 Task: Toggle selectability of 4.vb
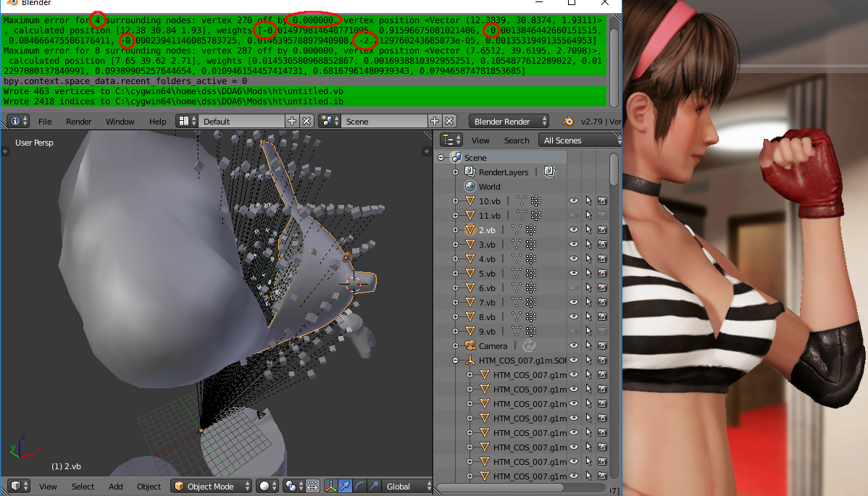[x=588, y=258]
